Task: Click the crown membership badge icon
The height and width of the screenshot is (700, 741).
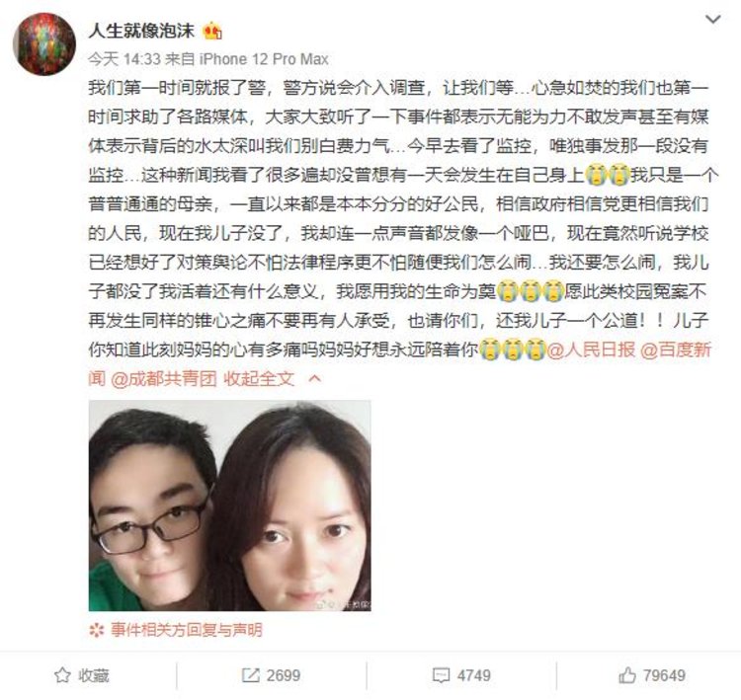Action: pos(212,32)
